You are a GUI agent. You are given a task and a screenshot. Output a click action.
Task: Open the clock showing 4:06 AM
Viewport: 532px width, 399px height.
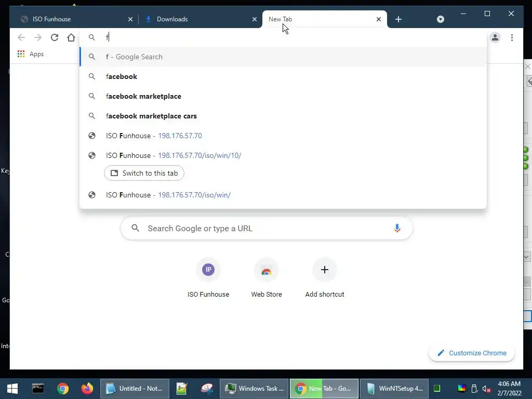(509, 389)
